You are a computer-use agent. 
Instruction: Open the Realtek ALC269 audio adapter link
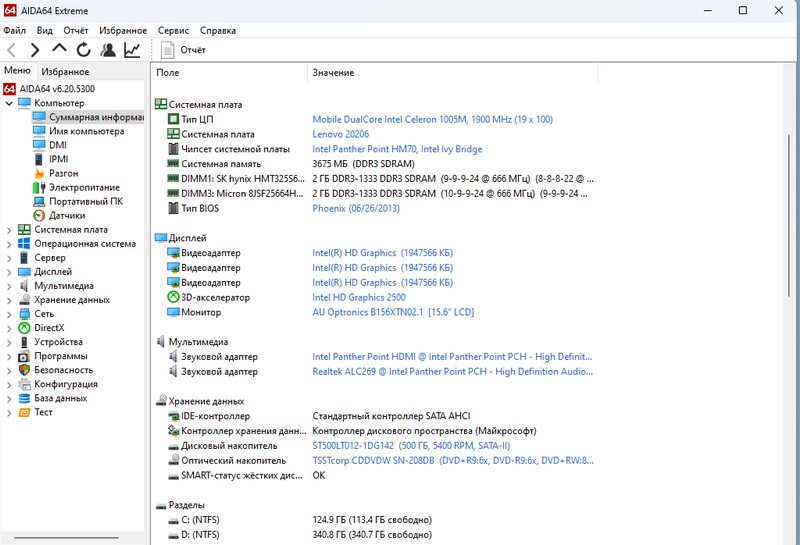pyautogui.click(x=452, y=371)
